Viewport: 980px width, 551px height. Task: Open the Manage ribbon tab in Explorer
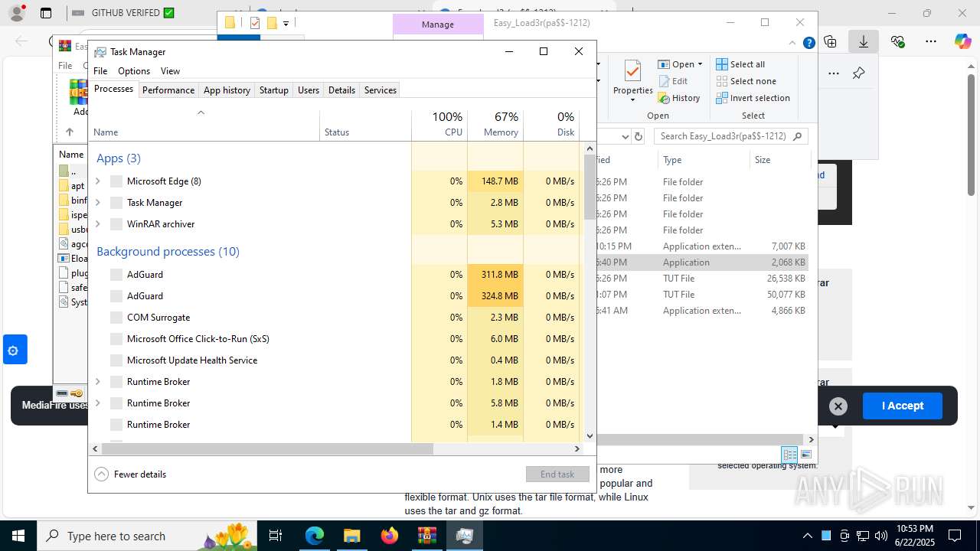(x=438, y=24)
